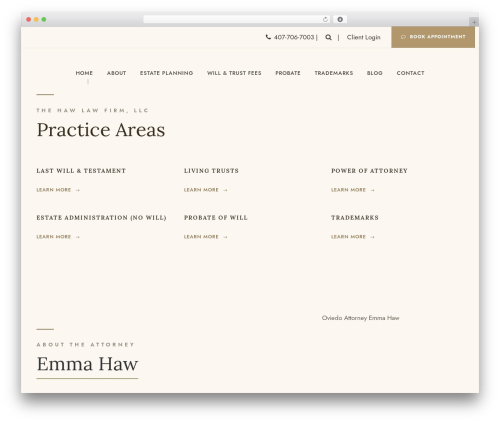Viewport: 500px width, 423px height.
Task: Click Estate Administration (No Will) heading
Action: [101, 218]
